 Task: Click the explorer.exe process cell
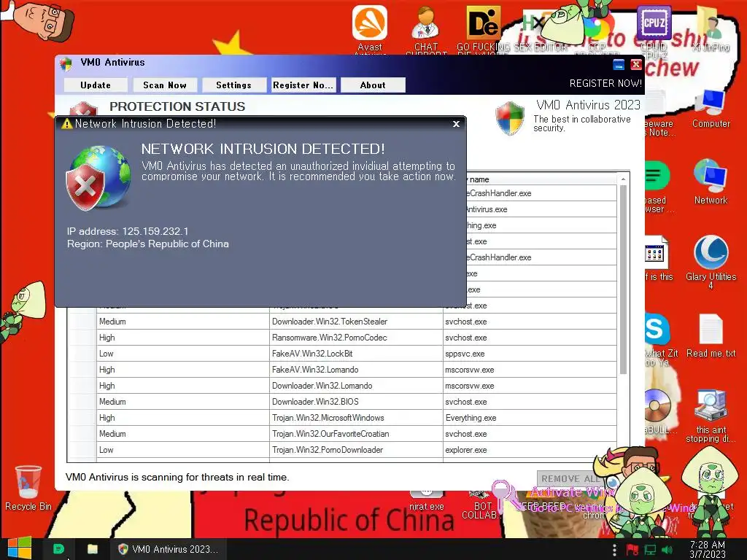[x=530, y=450]
